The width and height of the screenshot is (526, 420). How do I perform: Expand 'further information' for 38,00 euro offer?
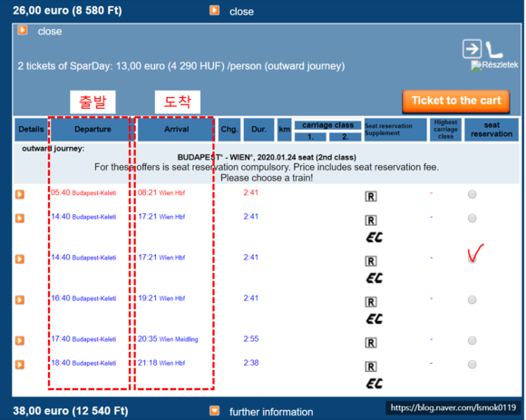pos(215,411)
